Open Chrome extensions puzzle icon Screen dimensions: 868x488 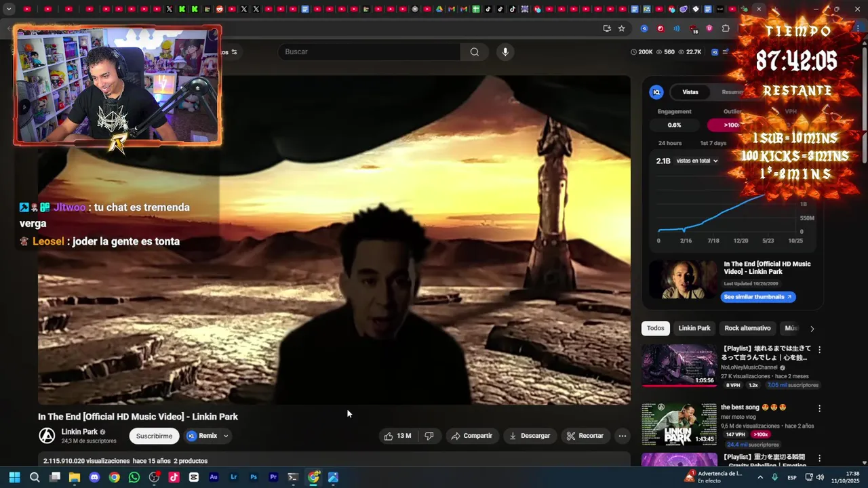[726, 28]
